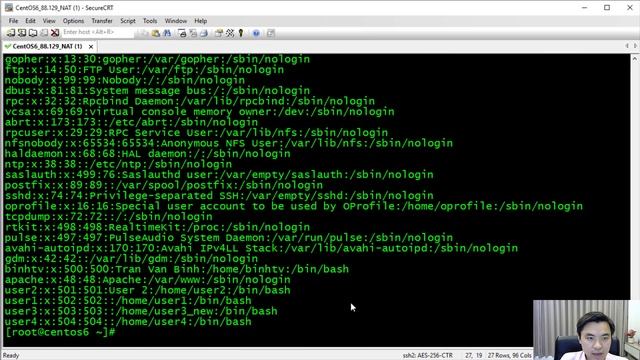
Task: Click the webcam video thumbnail
Action: pyautogui.click(x=586, y=330)
